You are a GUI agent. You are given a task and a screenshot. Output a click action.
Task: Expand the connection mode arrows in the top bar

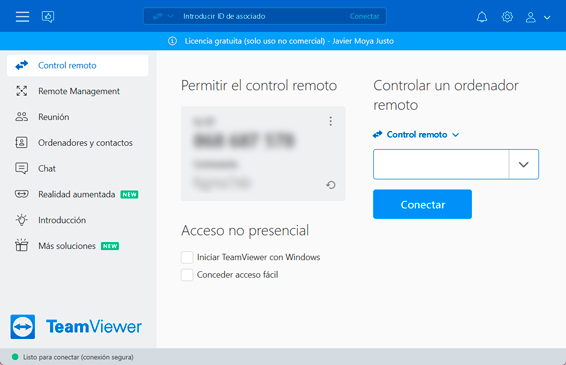point(163,16)
